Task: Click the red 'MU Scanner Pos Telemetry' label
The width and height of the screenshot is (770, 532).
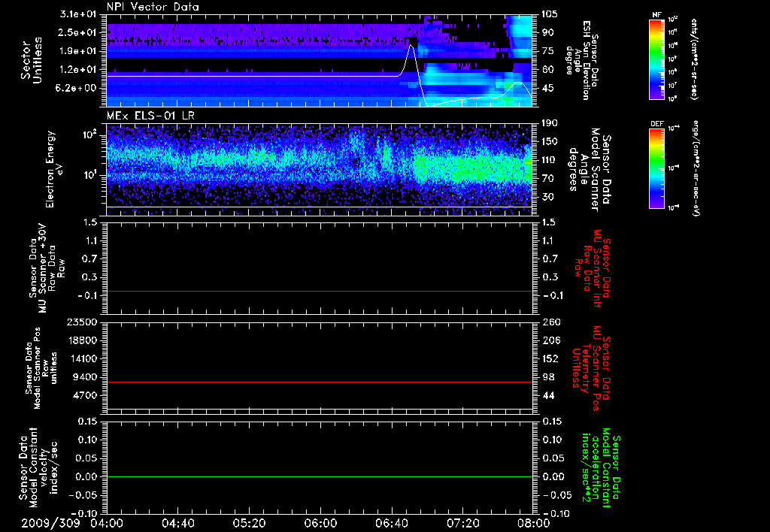Action: 593,368
